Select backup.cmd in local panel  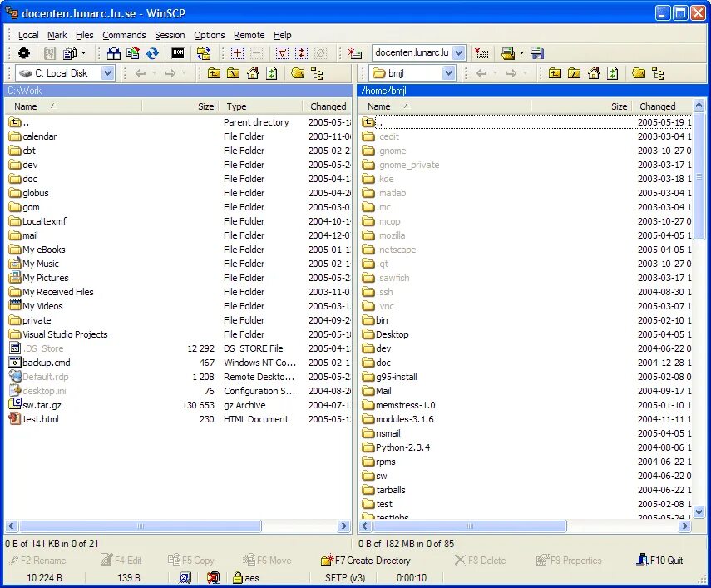click(39, 363)
